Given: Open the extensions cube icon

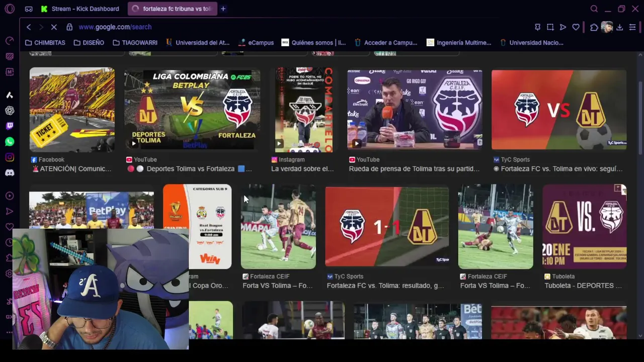Looking at the screenshot, I should tap(594, 27).
